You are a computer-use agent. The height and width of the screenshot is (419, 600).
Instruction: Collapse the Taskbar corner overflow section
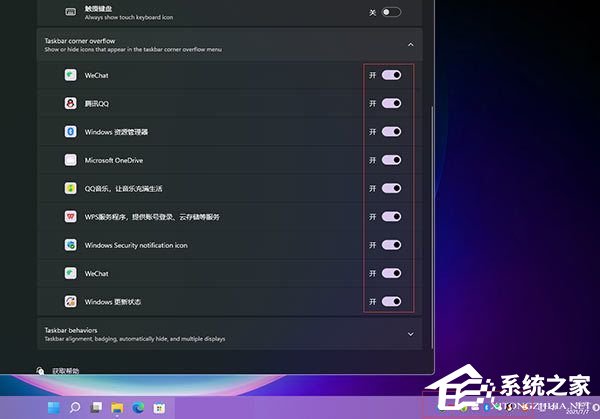(409, 44)
